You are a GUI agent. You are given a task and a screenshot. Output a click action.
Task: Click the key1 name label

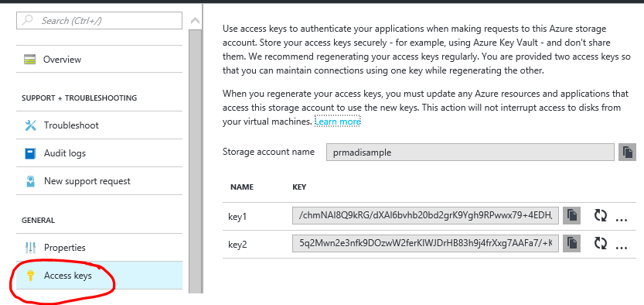coord(237,216)
